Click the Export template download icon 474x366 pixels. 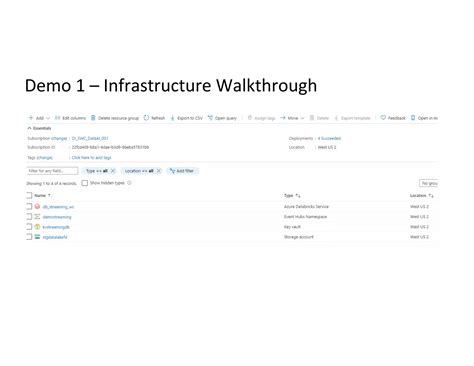[336, 118]
